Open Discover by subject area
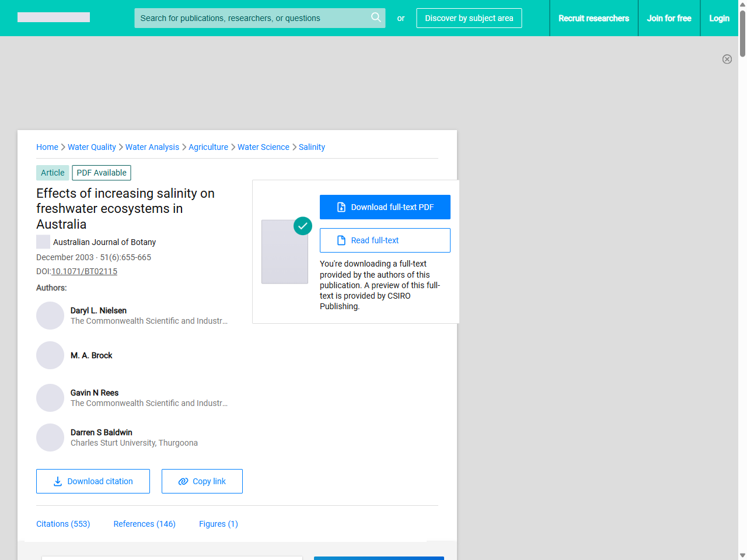 469,18
